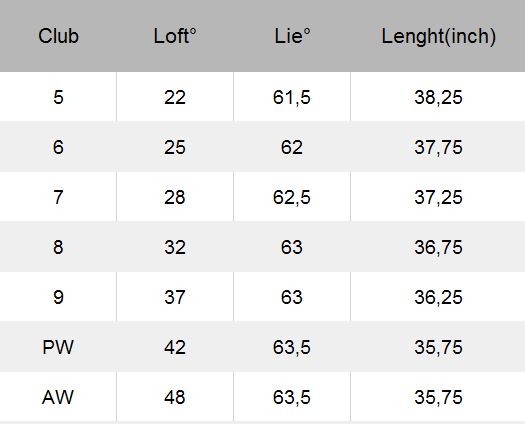Select lie value 62,5
This screenshot has height=424, width=525.
[292, 197]
